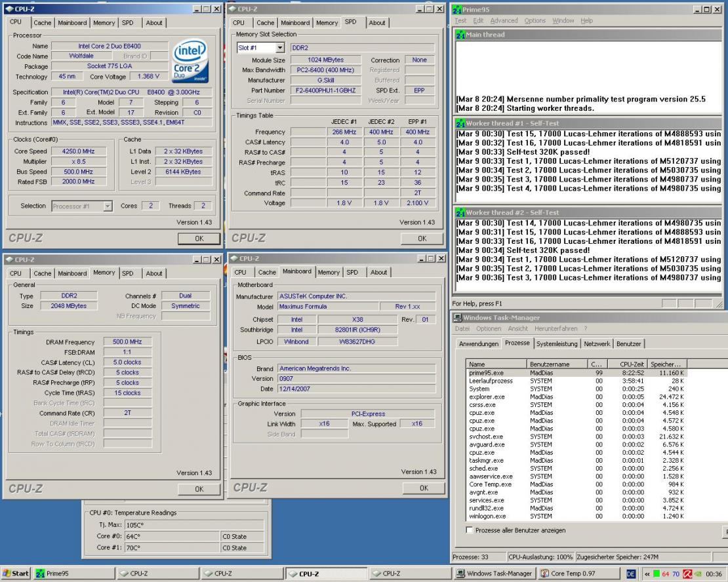Switch to Anwendungen tab in Task-Manager
728x582 pixels.
tap(479, 344)
